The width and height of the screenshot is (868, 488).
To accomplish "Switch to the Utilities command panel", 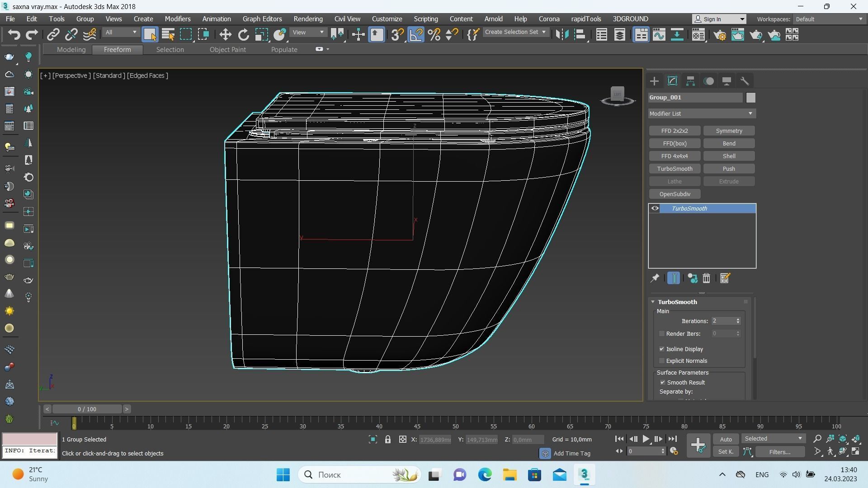I will (x=745, y=81).
